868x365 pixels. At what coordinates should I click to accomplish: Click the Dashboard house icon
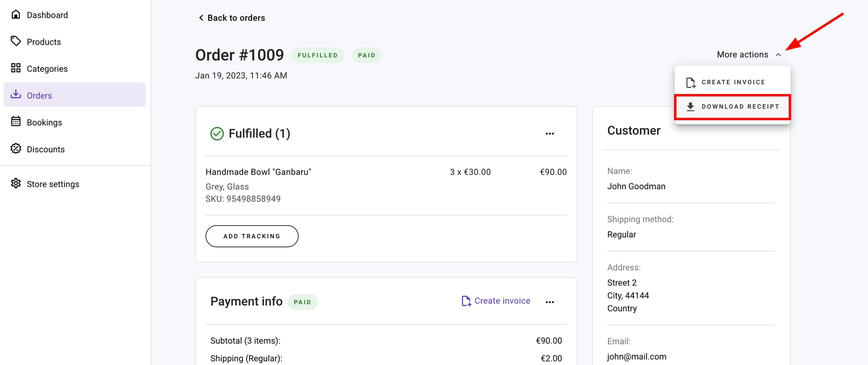16,15
